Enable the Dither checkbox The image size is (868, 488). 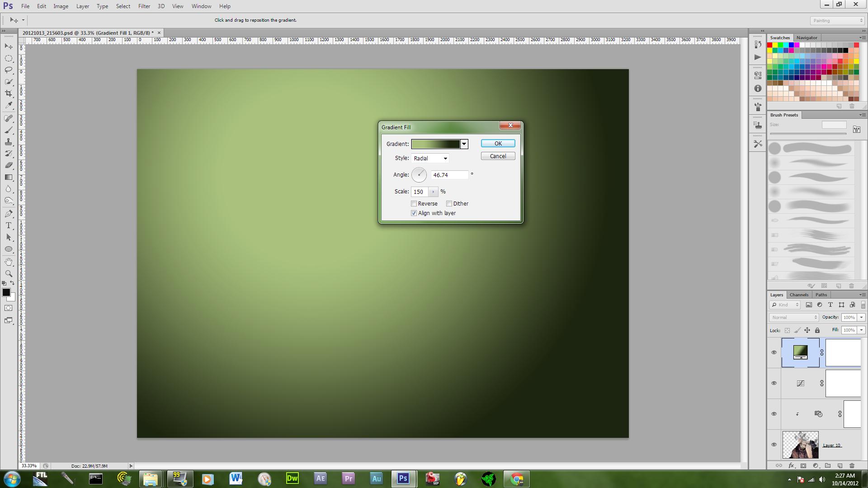point(449,204)
